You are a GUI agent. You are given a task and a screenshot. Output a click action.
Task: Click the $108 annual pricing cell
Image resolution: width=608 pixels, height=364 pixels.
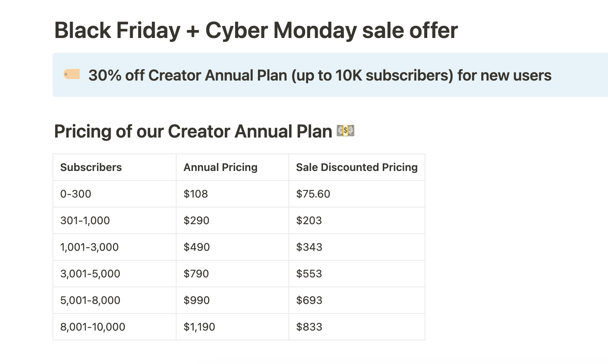[x=196, y=194]
